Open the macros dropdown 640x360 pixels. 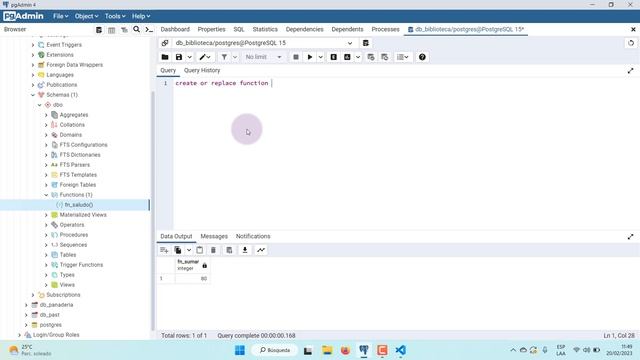pos(402,57)
